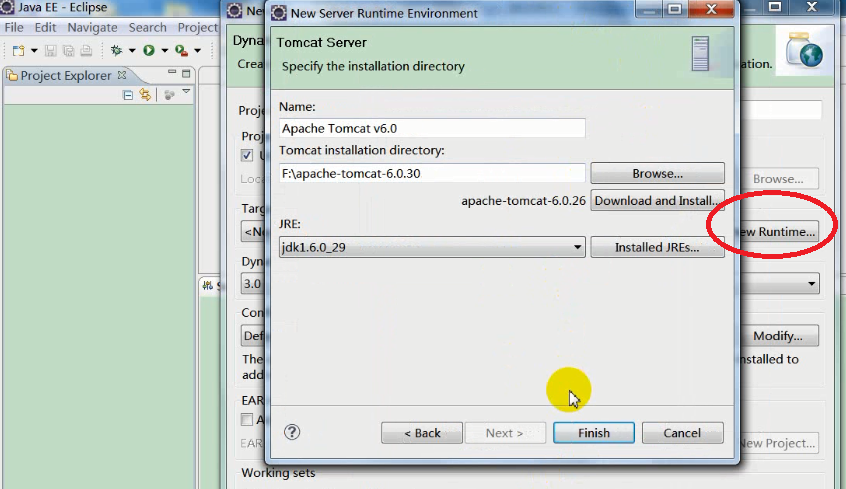Click the Eclipse application icon in title bar
846x489 pixels.
(8, 8)
